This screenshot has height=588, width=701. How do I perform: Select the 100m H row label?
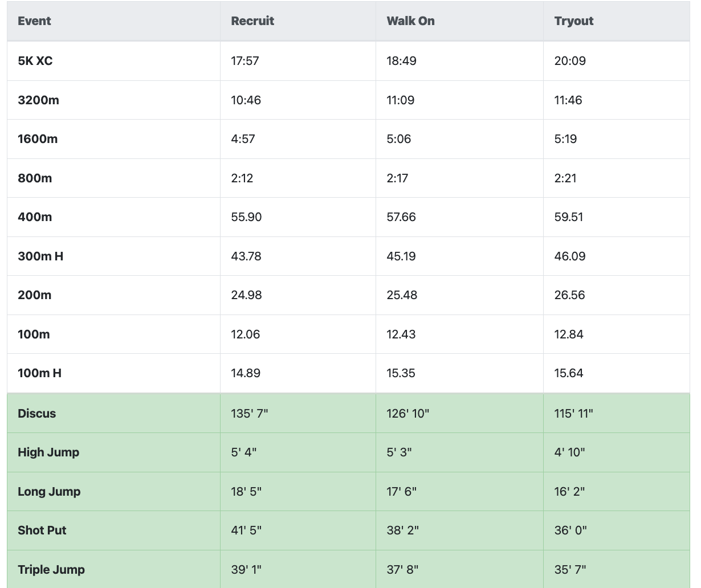pyautogui.click(x=39, y=373)
